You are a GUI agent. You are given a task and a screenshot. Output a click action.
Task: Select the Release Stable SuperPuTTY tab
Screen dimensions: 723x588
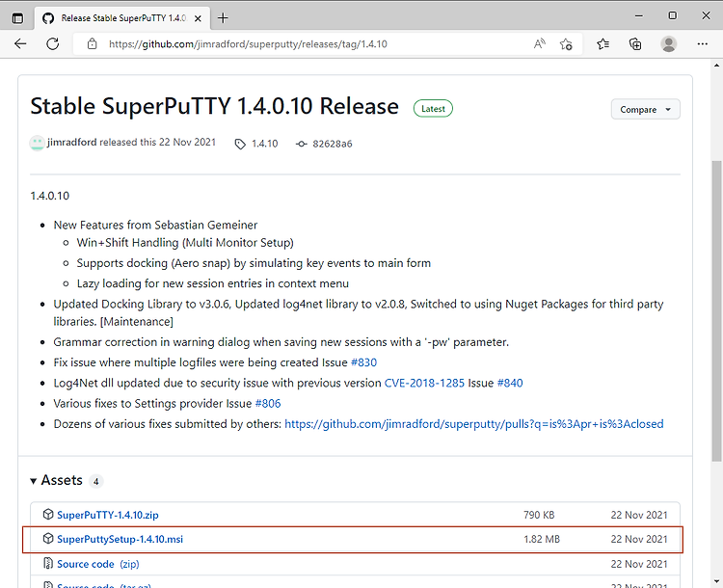coord(122,18)
